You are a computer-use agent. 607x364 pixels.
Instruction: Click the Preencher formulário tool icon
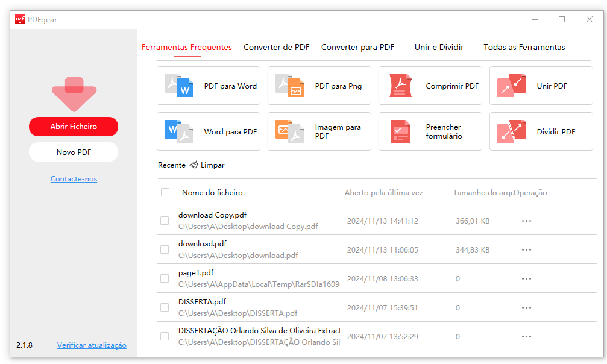(401, 131)
